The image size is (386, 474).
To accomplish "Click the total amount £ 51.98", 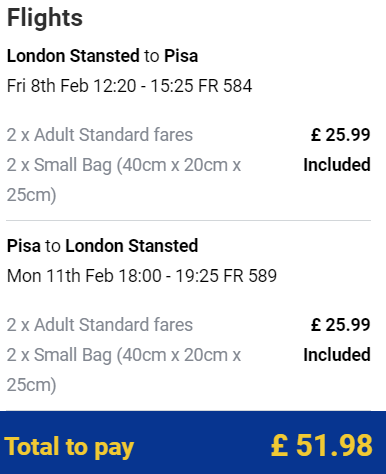I will (322, 445).
